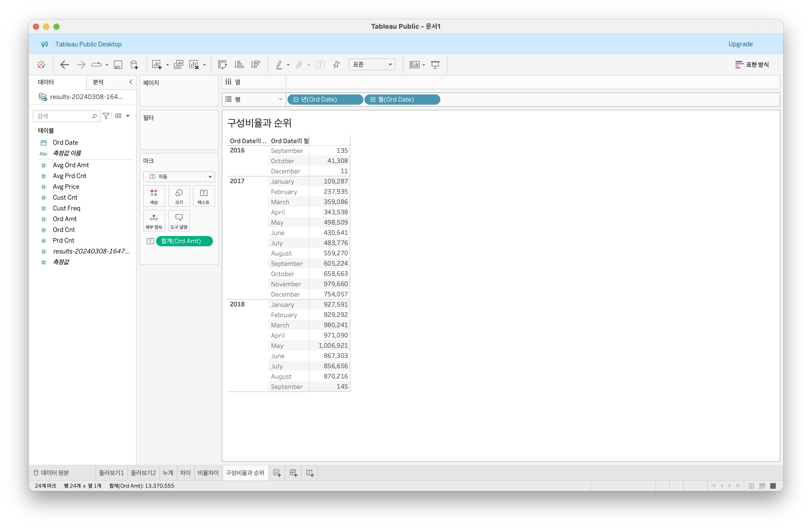Open the 비율차이 sheet tab
Viewport: 812px width, 529px height.
click(208, 473)
